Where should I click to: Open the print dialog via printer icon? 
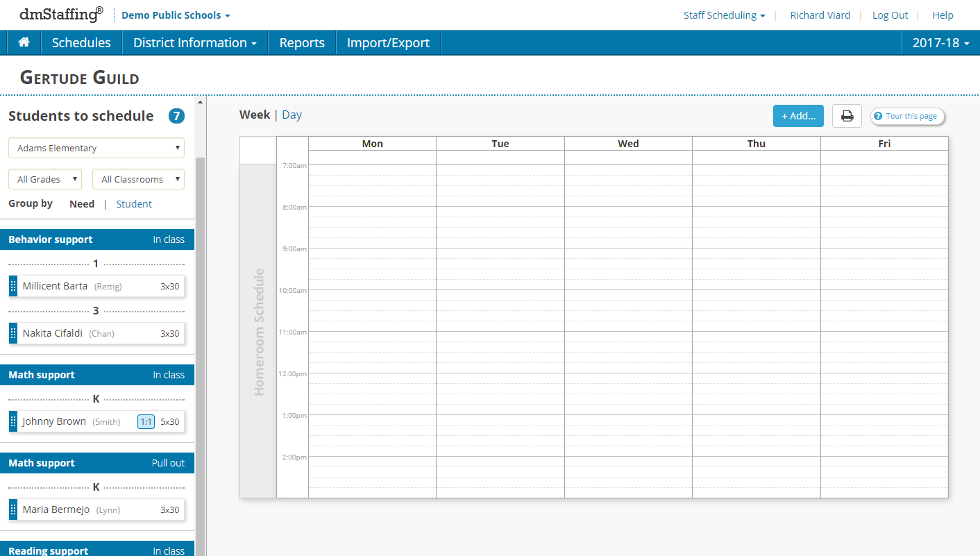pos(847,116)
